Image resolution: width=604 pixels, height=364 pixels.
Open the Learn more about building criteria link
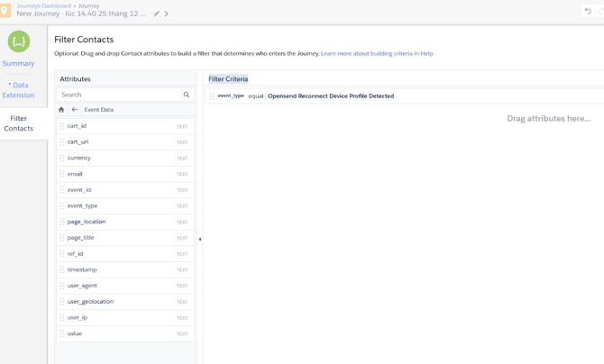[377, 53]
